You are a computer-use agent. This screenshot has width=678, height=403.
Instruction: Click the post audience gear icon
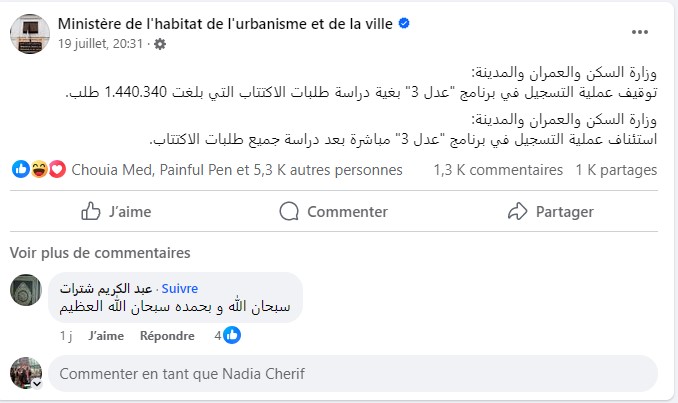(x=160, y=44)
